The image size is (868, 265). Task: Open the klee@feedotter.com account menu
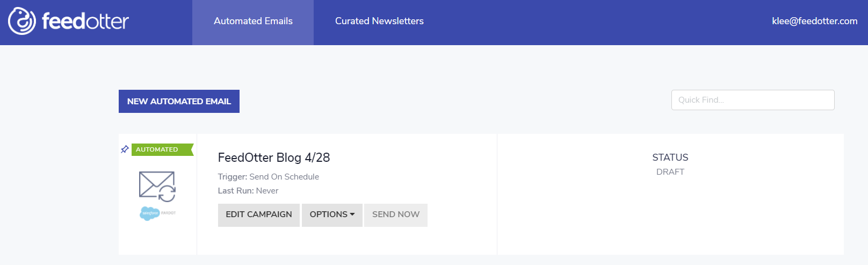click(x=814, y=22)
